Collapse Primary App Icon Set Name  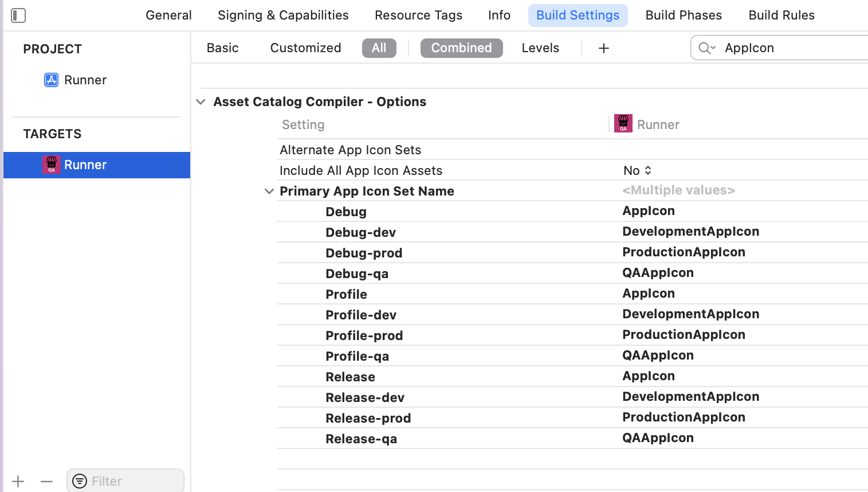(269, 192)
